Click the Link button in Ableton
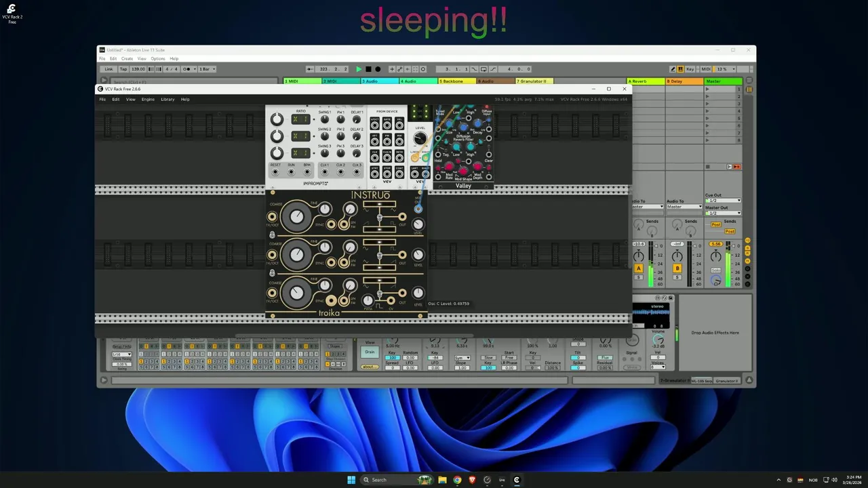The height and width of the screenshot is (488, 868). tap(108, 69)
